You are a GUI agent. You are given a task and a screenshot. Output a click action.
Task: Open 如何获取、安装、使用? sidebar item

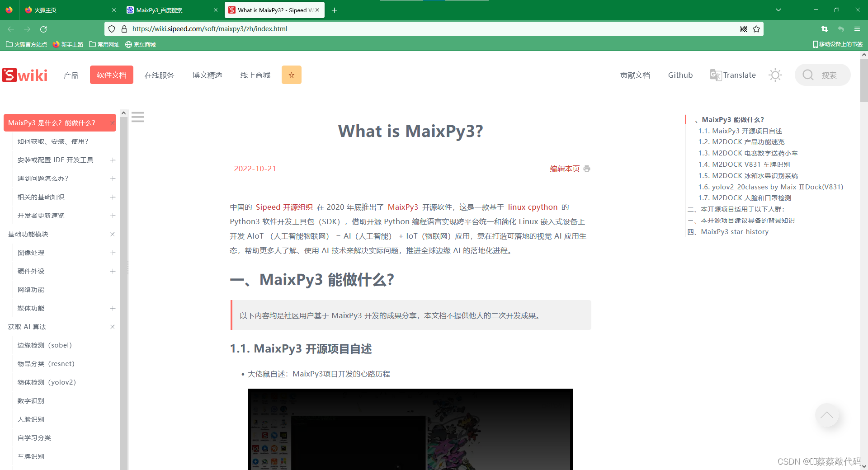click(x=53, y=141)
